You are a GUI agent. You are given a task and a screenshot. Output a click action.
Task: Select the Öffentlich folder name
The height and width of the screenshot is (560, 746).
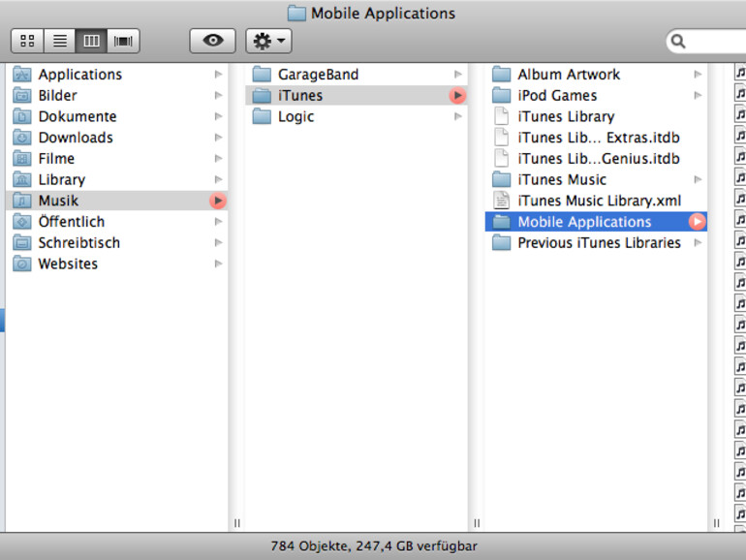(72, 221)
